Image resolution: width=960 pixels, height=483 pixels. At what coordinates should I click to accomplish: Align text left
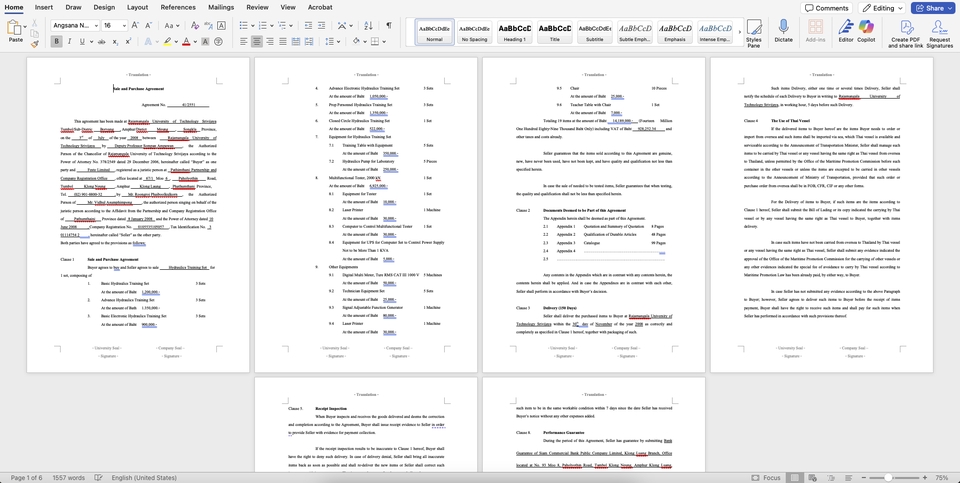click(x=244, y=42)
